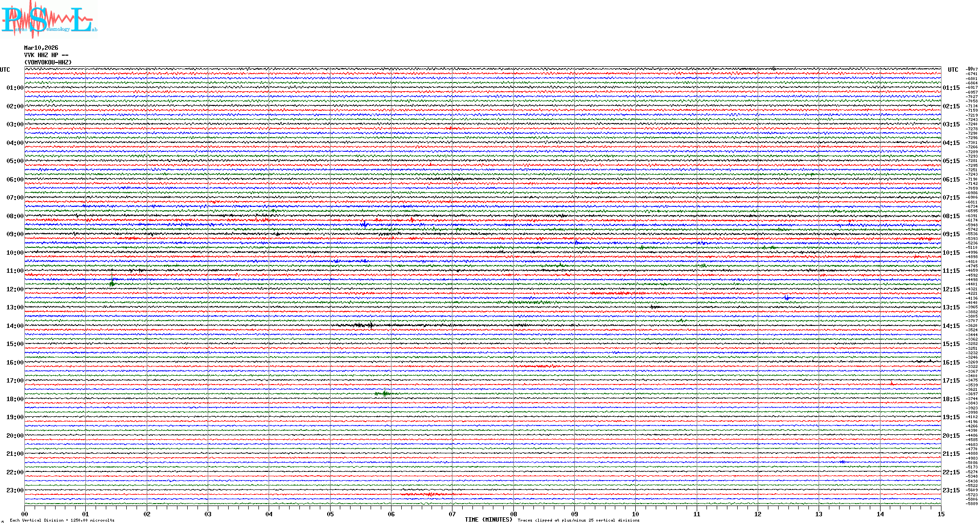The height and width of the screenshot is (527, 980).
Task: Click the VVK HHZ HP station header
Action: coord(46,55)
